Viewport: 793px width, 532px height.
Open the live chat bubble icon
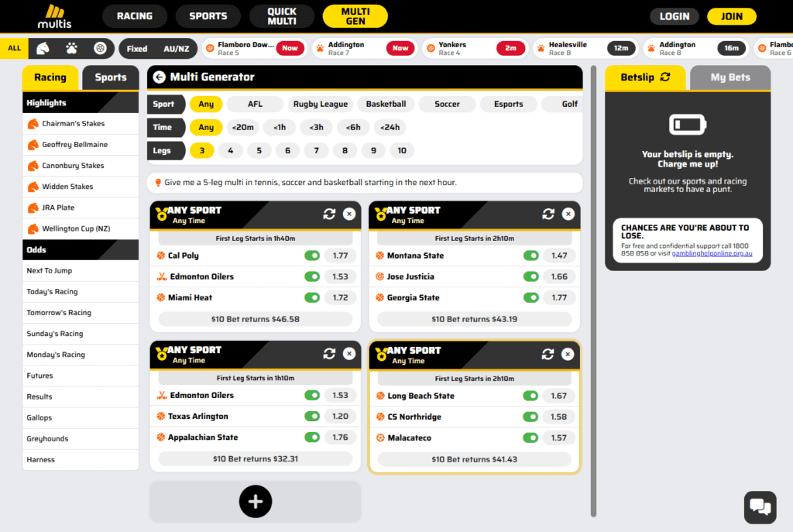[x=760, y=507]
